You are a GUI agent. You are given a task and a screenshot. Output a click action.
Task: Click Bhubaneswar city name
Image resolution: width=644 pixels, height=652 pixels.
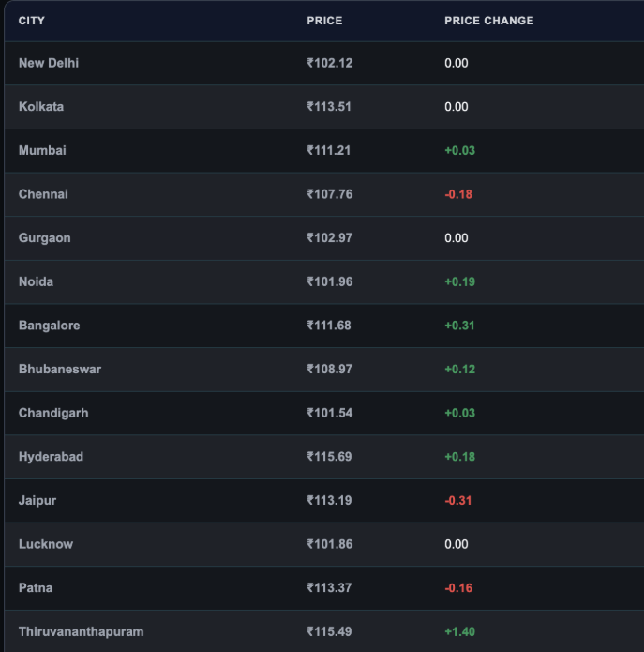click(60, 370)
